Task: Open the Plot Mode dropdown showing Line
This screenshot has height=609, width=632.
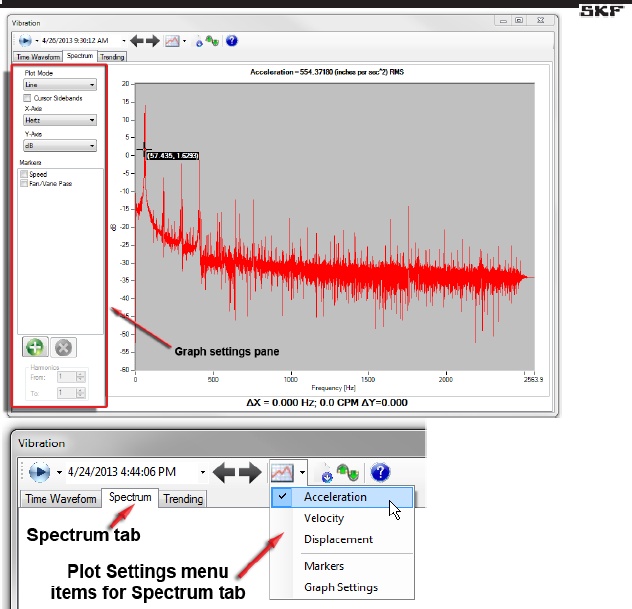Action: (59, 86)
